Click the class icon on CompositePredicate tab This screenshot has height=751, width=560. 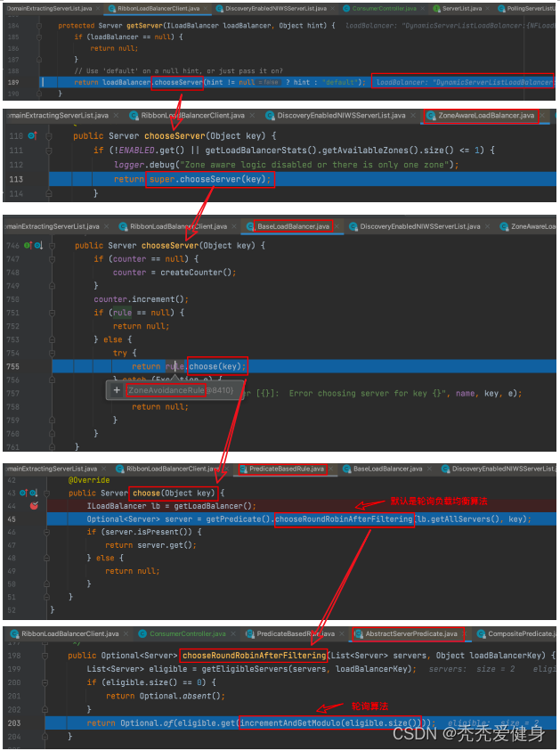(482, 633)
